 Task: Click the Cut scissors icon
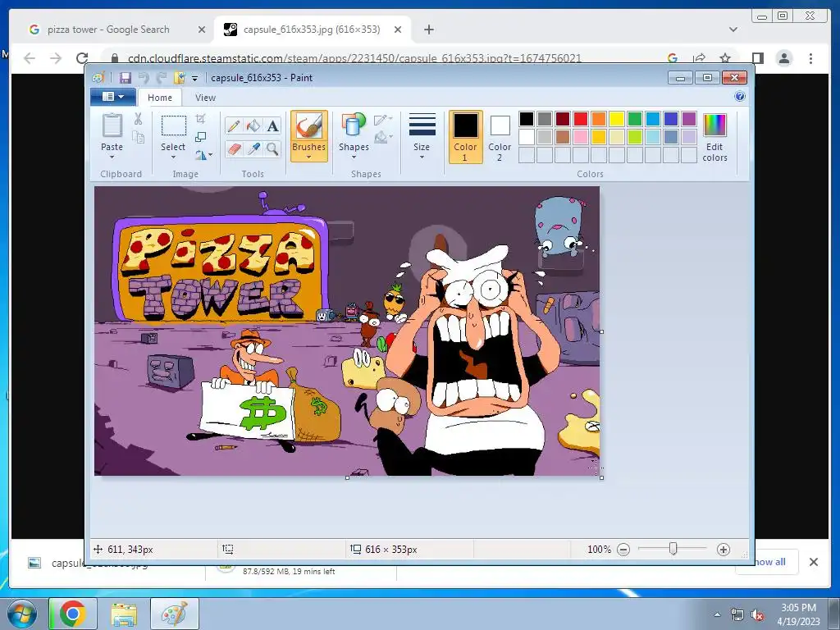coord(138,118)
